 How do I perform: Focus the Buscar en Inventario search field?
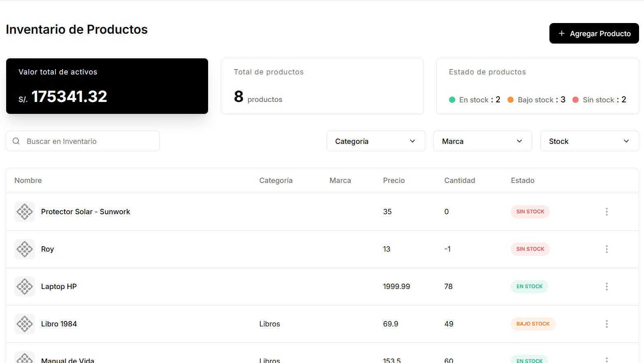[x=83, y=141]
